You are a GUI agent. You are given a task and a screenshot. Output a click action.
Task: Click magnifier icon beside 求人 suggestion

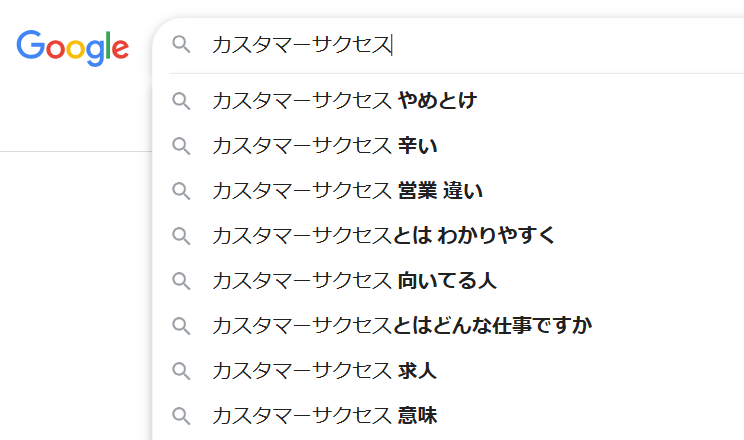(x=181, y=370)
